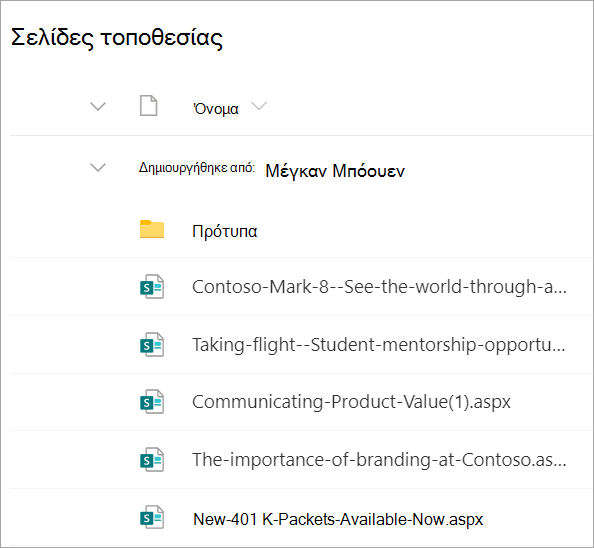Open Contoso-Mark-8--See-the-world-through-a... page
594x548 pixels.
[x=379, y=287]
